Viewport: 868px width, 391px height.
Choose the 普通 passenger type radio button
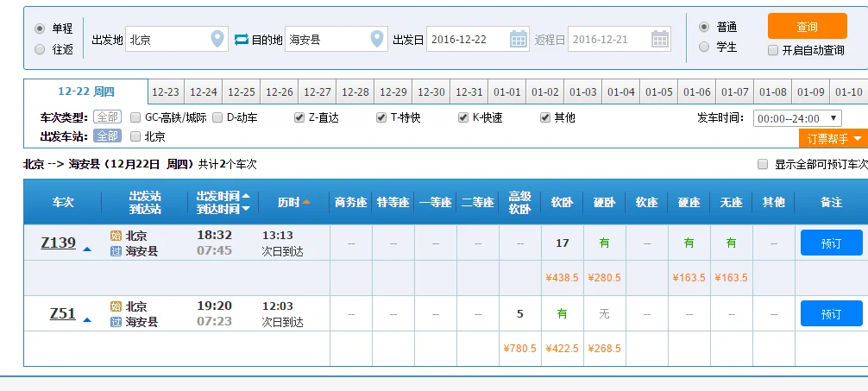(703, 27)
